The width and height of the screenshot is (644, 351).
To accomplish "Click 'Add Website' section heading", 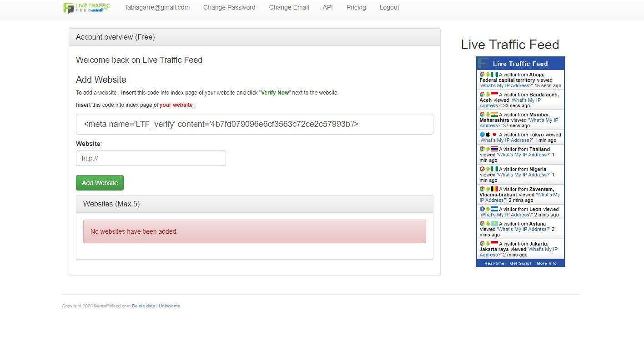I will click(101, 80).
